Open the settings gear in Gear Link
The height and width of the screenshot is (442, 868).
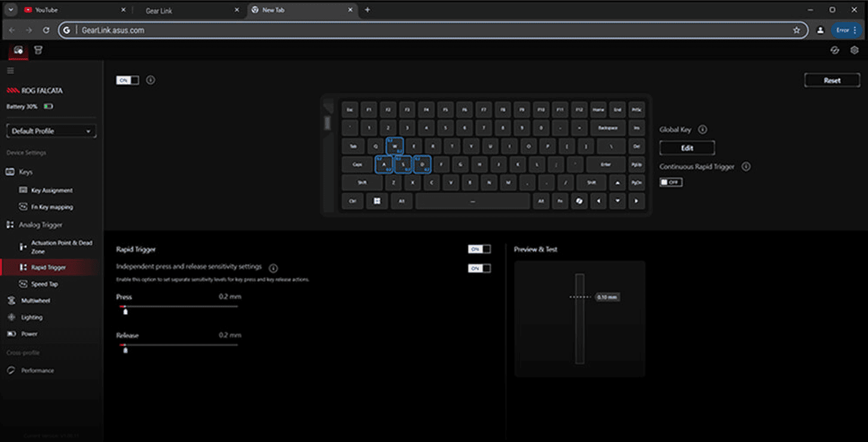pos(854,50)
